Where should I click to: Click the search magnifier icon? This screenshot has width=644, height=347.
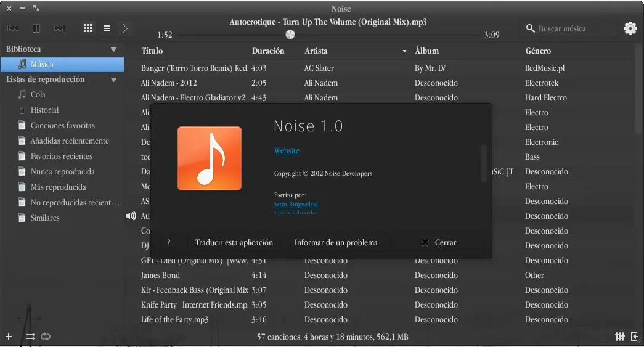tap(530, 28)
